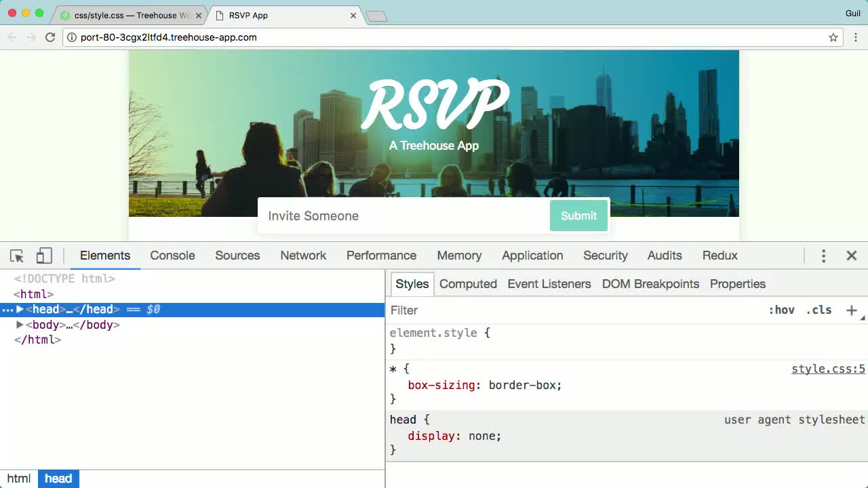868x488 pixels.
Task: Activate the inspect element picker icon
Action: [x=16, y=256]
